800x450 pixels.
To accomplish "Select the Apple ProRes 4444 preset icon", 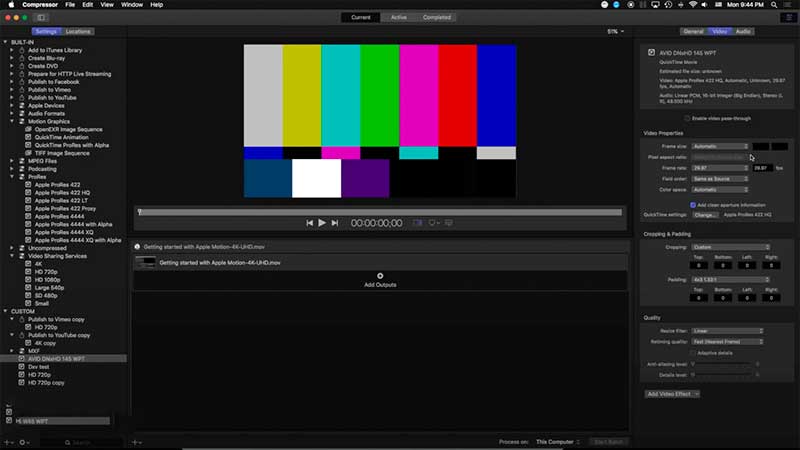I will click(29, 216).
